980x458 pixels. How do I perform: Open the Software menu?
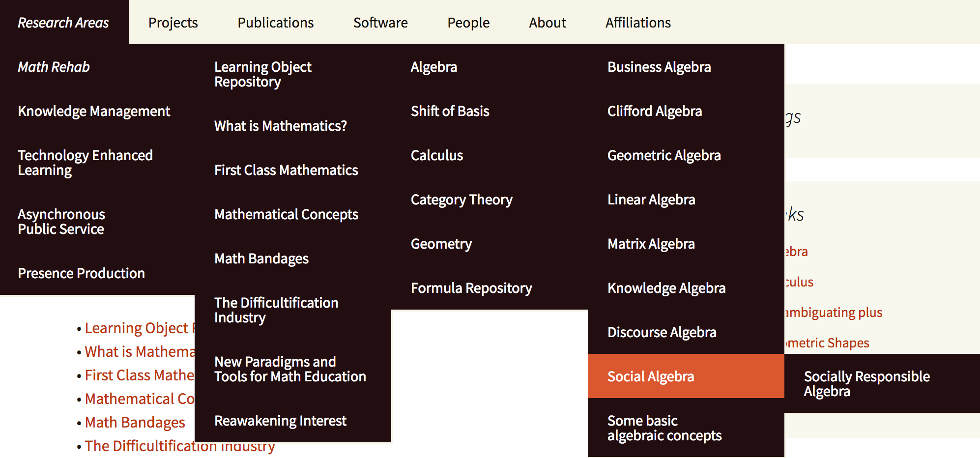point(380,23)
